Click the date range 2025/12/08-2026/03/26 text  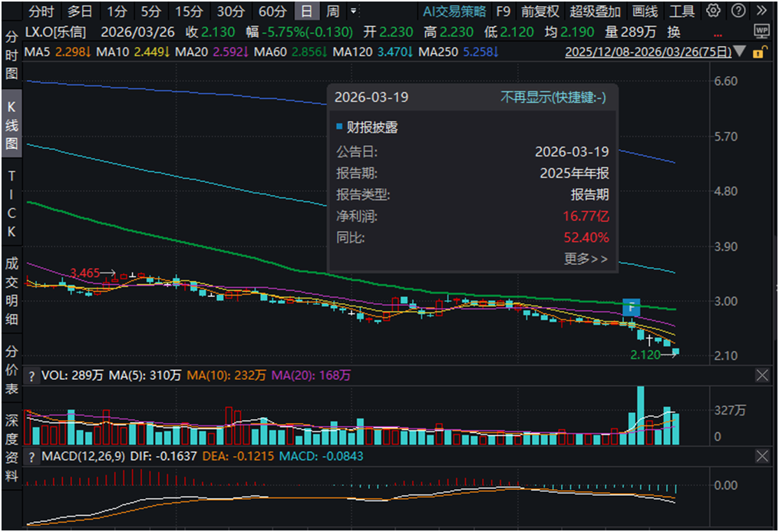point(648,52)
